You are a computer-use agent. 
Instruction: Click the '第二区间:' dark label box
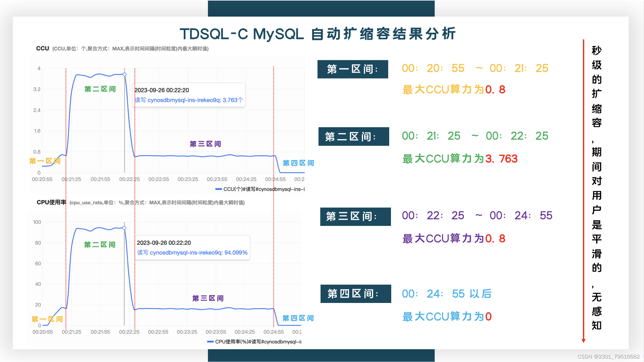pos(354,136)
